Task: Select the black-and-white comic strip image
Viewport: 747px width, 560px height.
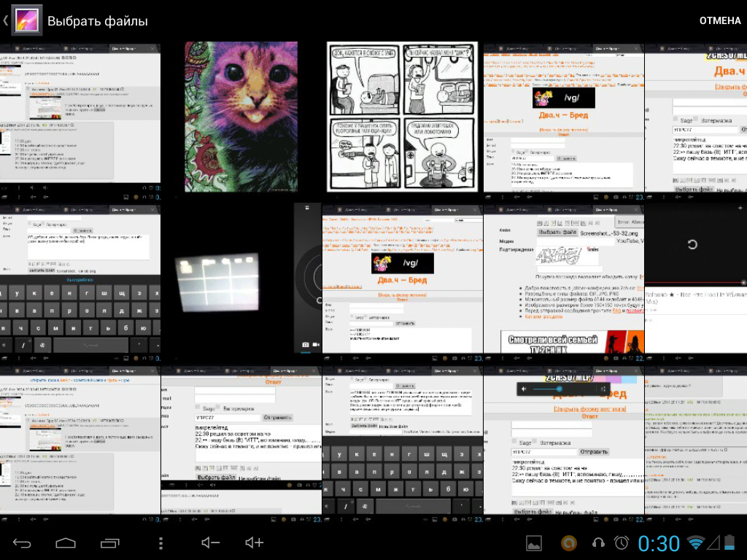Action: click(402, 117)
